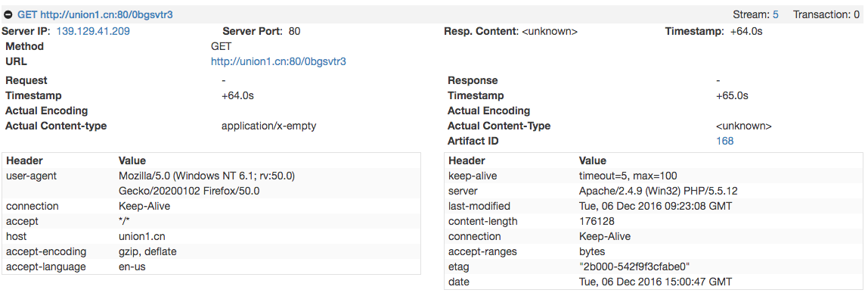
Task: Select the server Apache/2.4.9 row
Action: [x=654, y=191]
